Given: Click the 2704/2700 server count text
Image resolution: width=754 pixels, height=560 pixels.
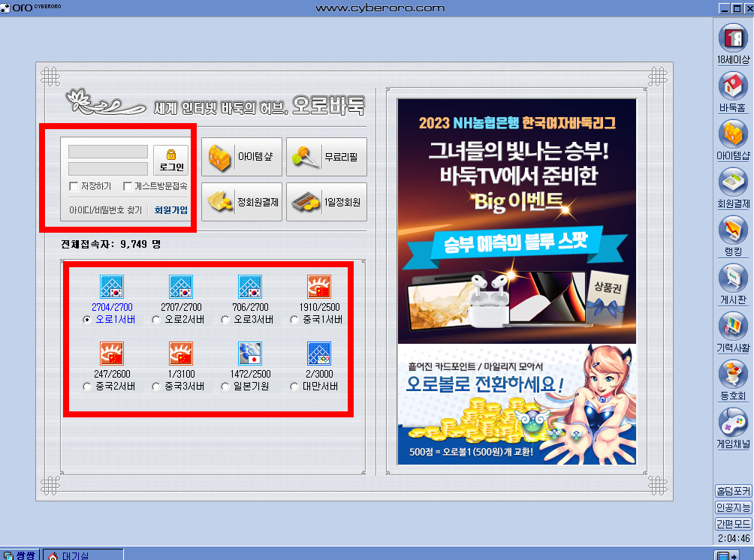Looking at the screenshot, I should pyautogui.click(x=112, y=307).
